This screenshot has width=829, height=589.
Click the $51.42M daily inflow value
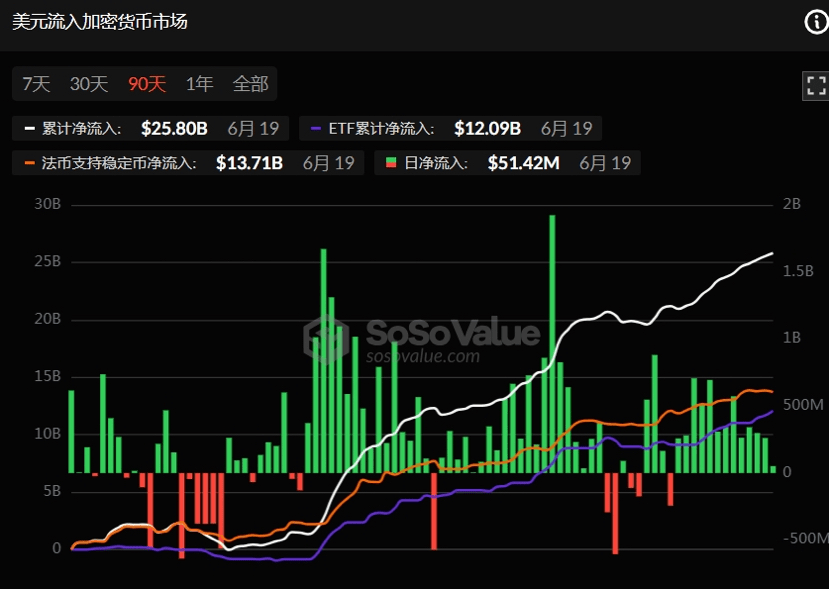coord(523,163)
